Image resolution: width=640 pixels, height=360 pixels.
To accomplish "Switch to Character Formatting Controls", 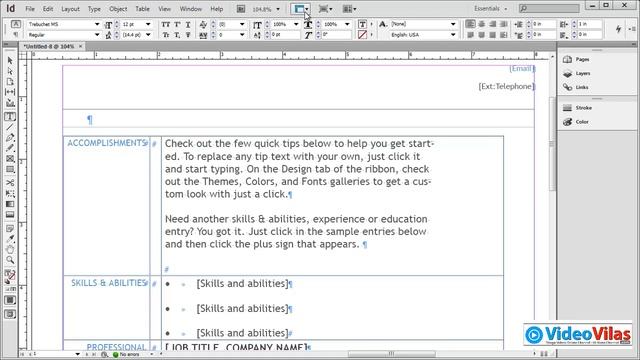I will pyautogui.click(x=16, y=24).
